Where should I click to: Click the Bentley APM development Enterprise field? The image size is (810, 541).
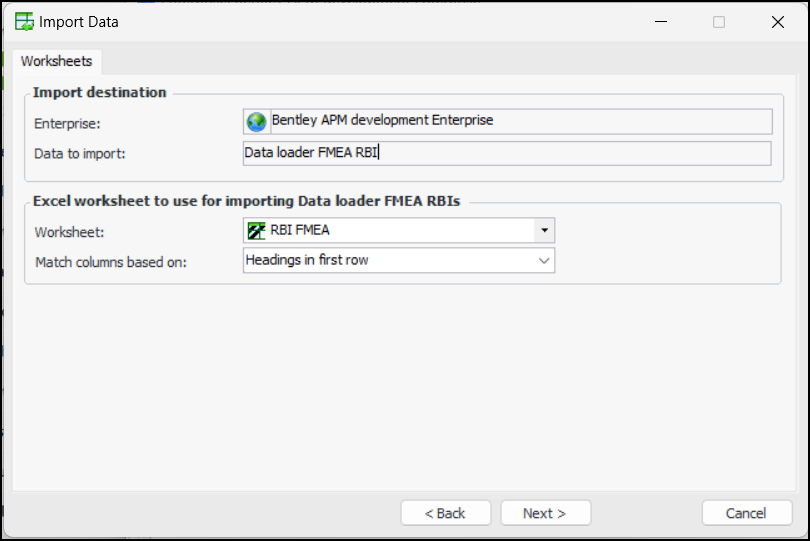[x=520, y=121]
